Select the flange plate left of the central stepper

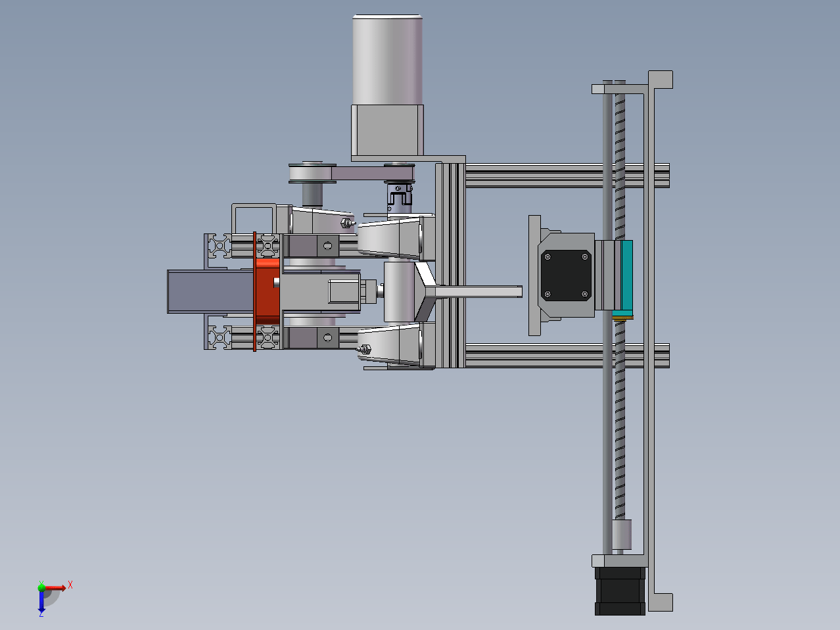[x=535, y=275]
